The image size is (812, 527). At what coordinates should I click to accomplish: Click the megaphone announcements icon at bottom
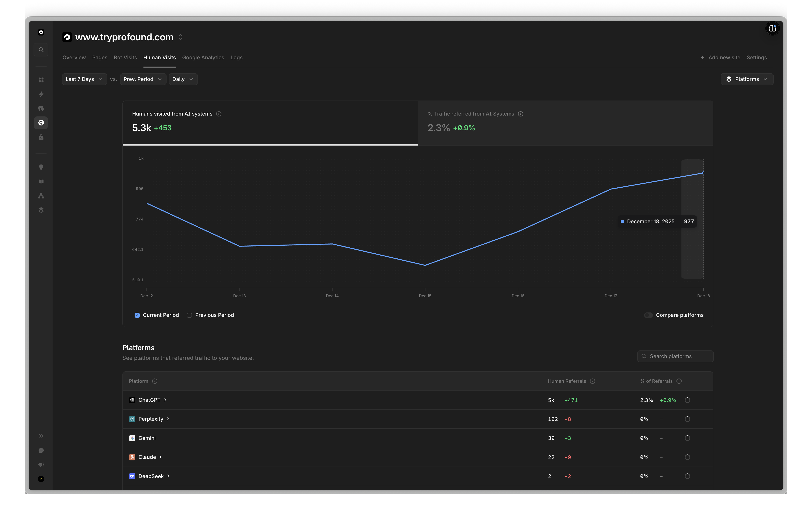click(x=41, y=464)
